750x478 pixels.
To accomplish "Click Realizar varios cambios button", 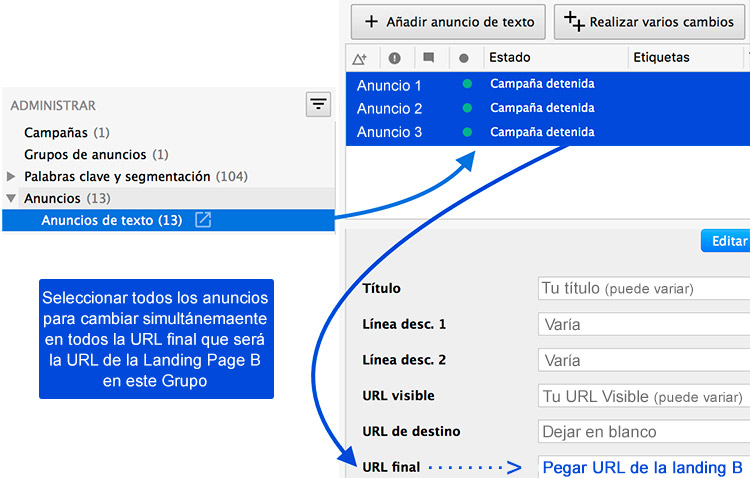I will tap(649, 22).
